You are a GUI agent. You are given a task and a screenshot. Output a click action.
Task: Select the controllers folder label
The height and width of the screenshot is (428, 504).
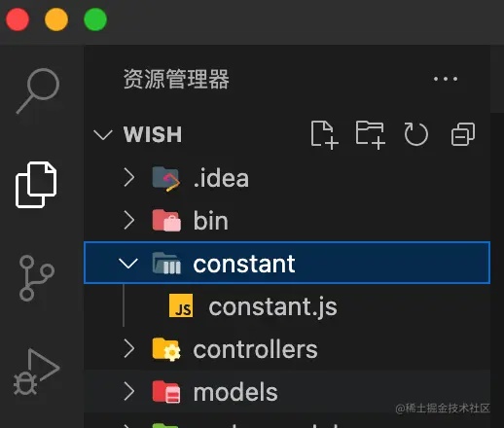coord(256,349)
